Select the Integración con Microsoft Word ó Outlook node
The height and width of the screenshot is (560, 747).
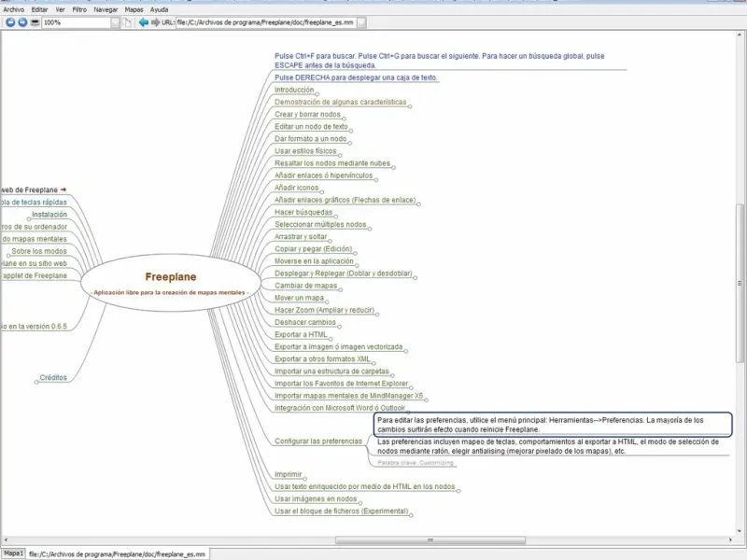click(340, 408)
